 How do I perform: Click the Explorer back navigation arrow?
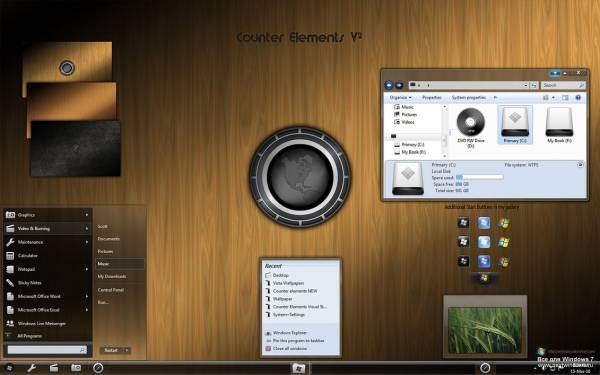pyautogui.click(x=389, y=85)
